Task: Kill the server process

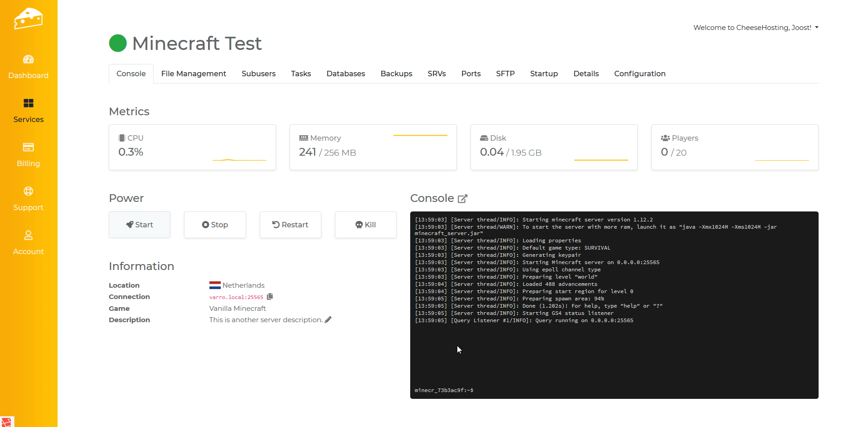Action: click(x=365, y=225)
